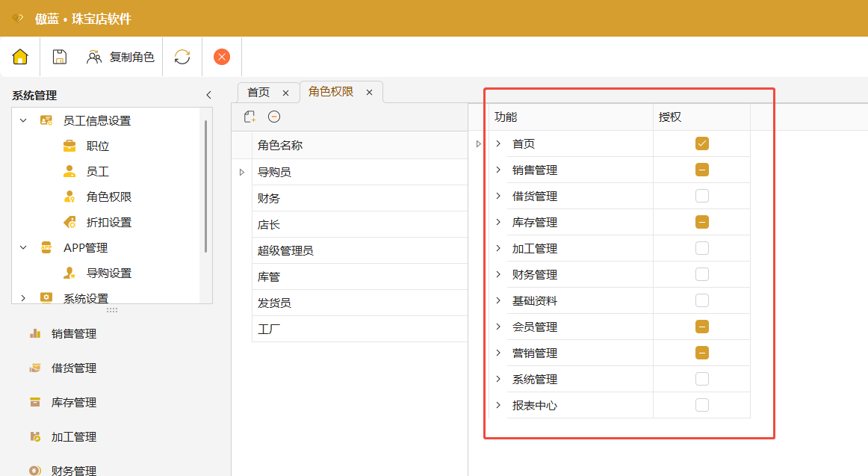Viewport: 868px width, 476px height.
Task: Click the 导购设置 icon in tree
Action: 69,273
